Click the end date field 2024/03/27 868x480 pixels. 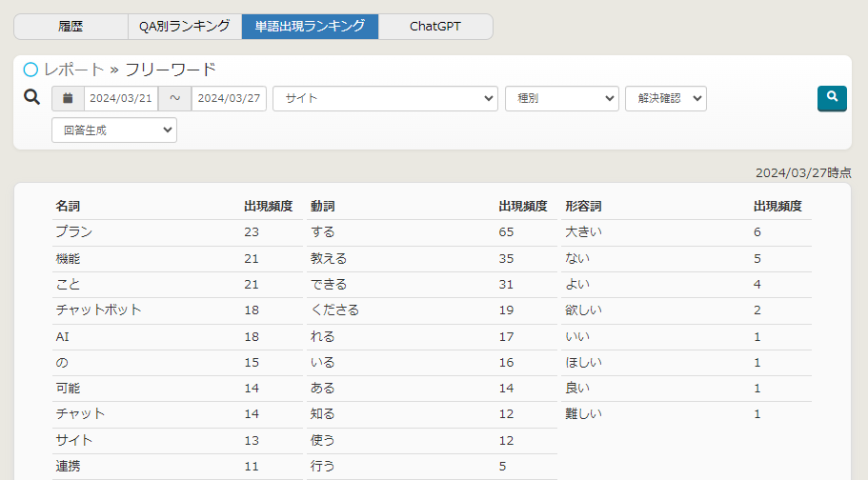229,99
